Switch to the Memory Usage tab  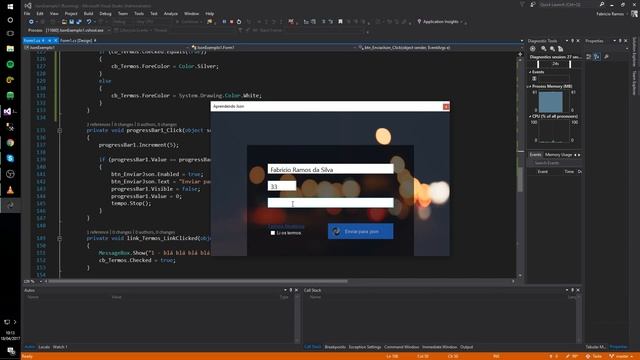coord(558,155)
